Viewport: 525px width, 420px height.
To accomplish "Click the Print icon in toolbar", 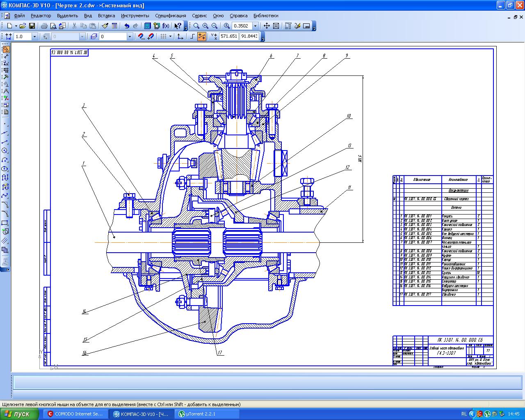I will point(44,26).
